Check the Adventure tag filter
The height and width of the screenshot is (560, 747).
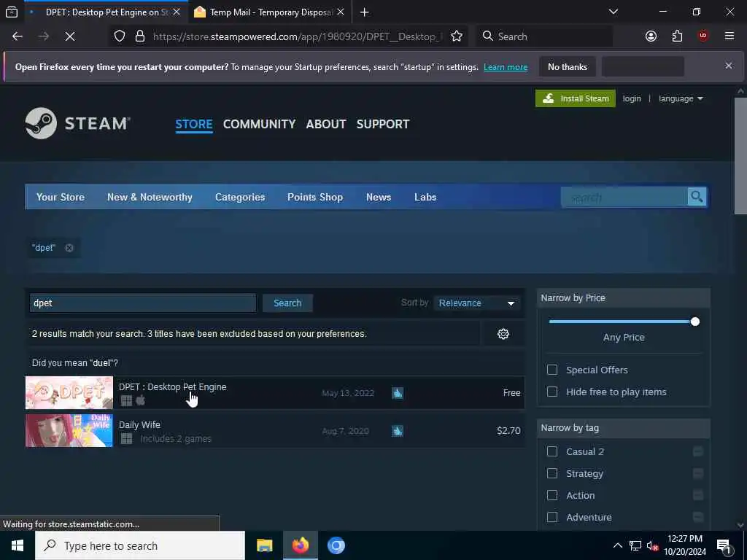[x=552, y=517]
